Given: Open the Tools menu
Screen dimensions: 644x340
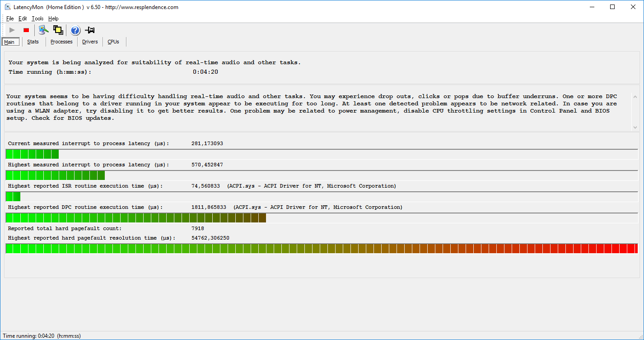Looking at the screenshot, I should (x=37, y=19).
